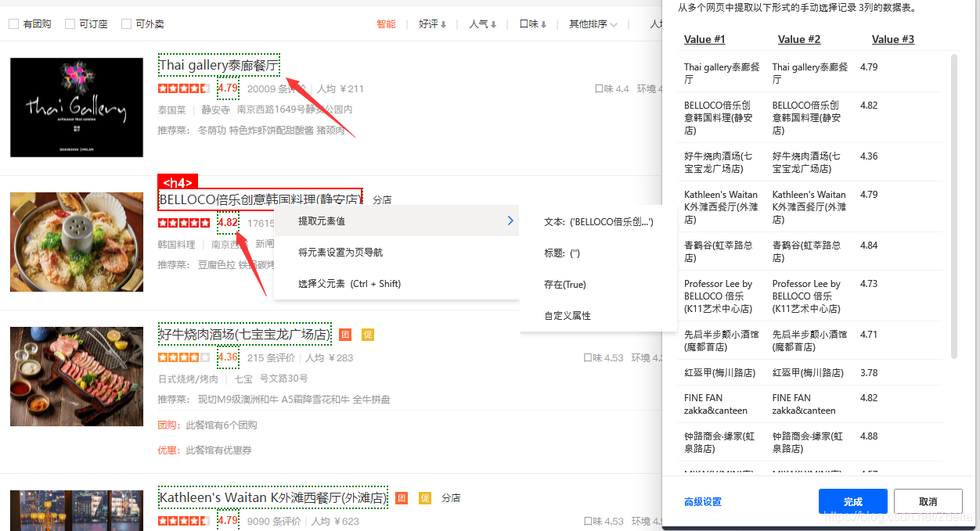Open the 促 badge beside 好牛烧肉酒场

[x=369, y=335]
